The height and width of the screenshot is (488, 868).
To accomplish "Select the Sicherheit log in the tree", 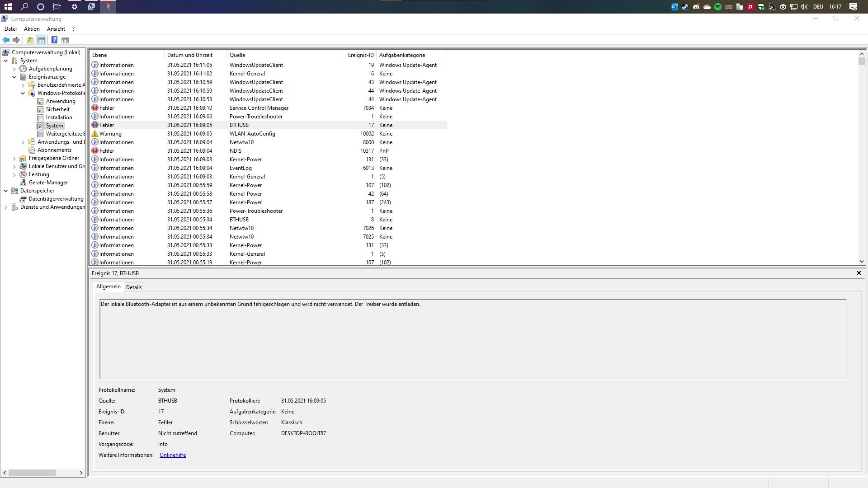I will point(57,109).
